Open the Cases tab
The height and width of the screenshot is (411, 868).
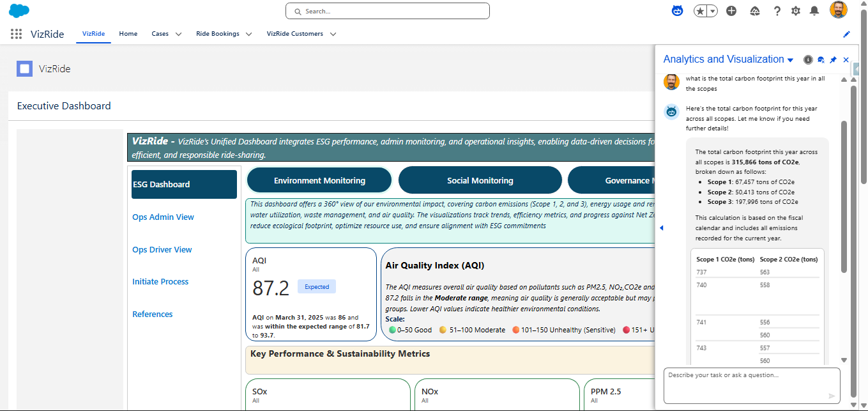click(x=160, y=34)
